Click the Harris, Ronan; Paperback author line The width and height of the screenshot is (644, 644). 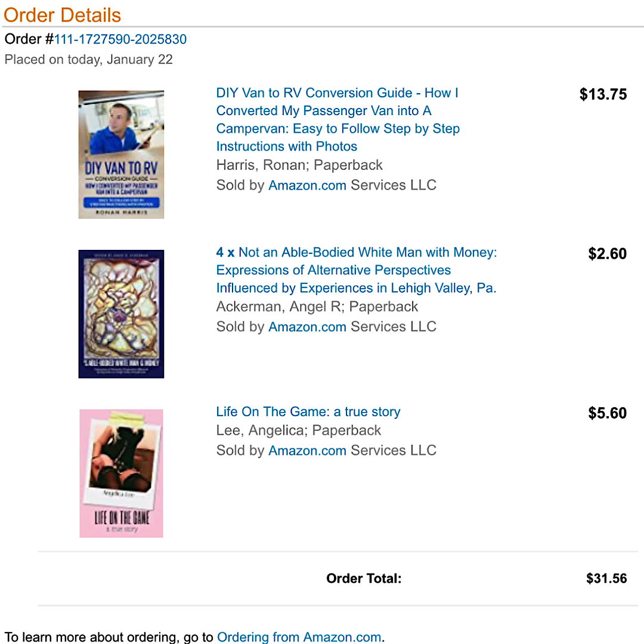[x=299, y=165]
